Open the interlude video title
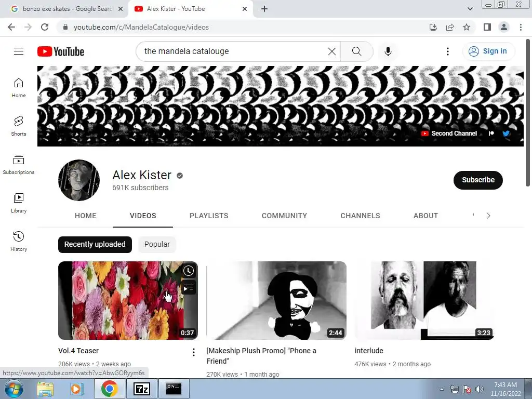 369,351
